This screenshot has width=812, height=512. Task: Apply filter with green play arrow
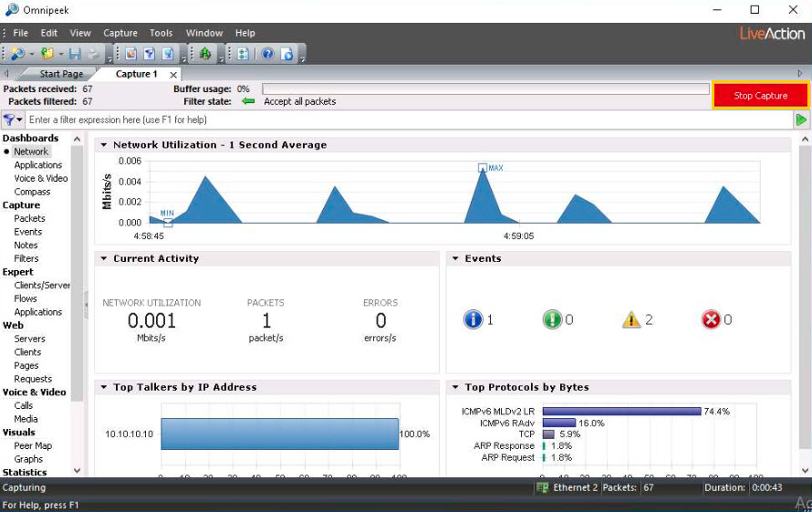pos(801,120)
